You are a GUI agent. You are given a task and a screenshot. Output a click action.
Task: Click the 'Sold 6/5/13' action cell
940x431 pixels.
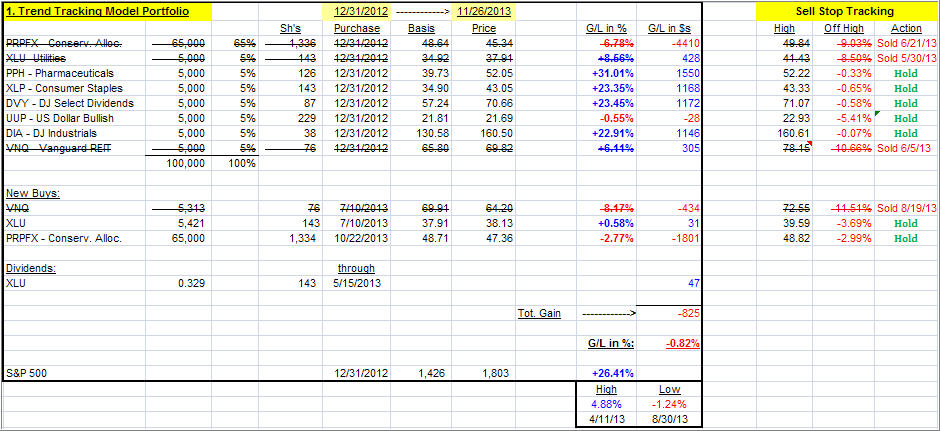click(x=906, y=148)
